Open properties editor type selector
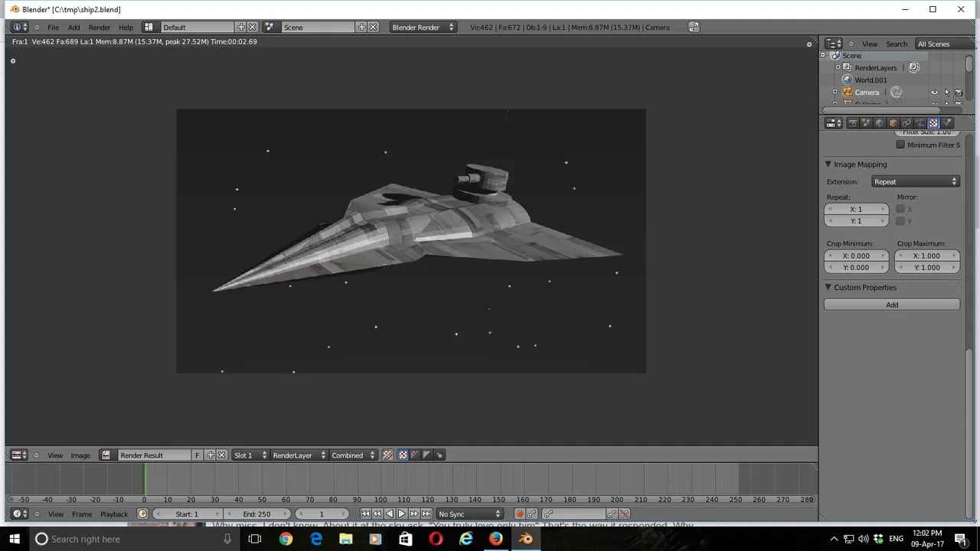The width and height of the screenshot is (980, 551). point(834,123)
